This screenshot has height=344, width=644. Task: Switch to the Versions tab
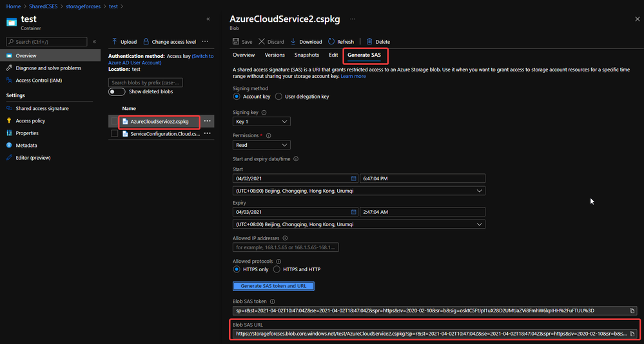275,55
